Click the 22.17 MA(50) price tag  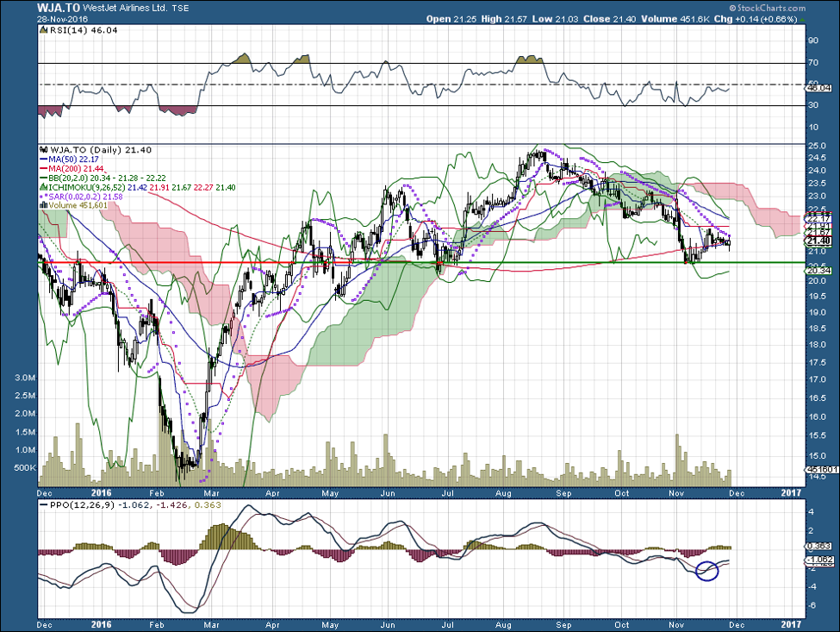coord(819,217)
